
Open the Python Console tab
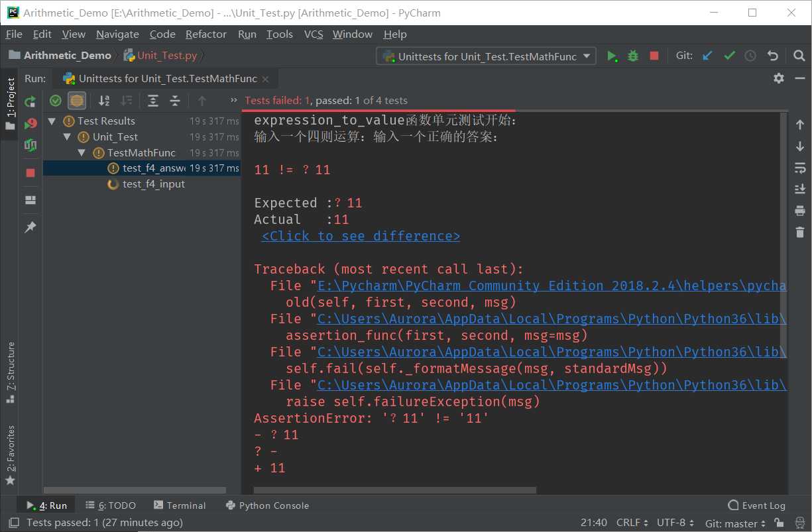[x=267, y=505]
